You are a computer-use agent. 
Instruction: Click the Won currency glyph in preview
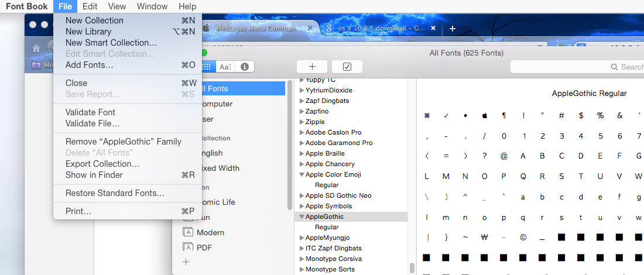pyautogui.click(x=484, y=237)
